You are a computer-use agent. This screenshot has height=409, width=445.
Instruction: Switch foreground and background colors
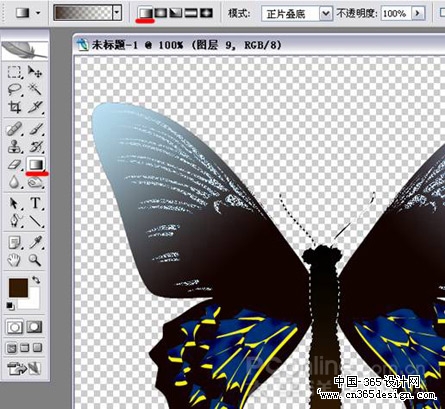pyautogui.click(x=36, y=280)
